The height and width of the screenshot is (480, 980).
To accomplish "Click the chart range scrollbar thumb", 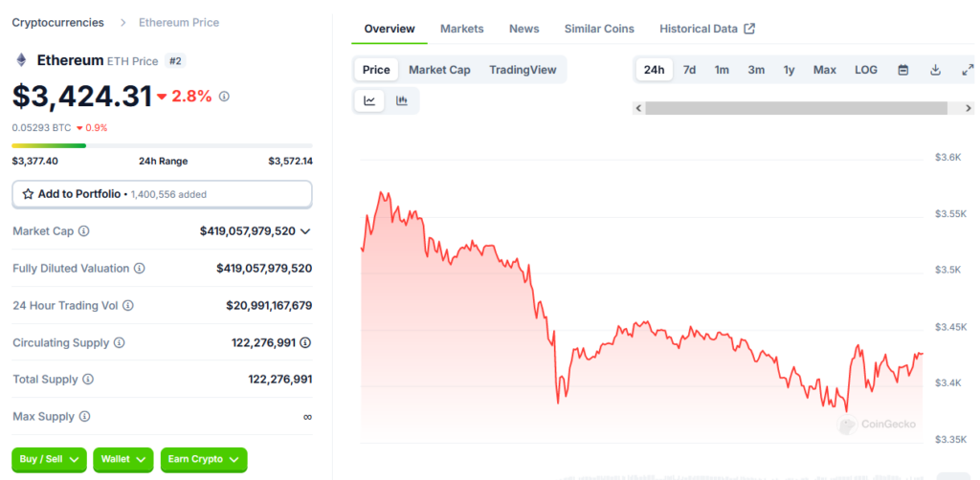I will point(797,108).
